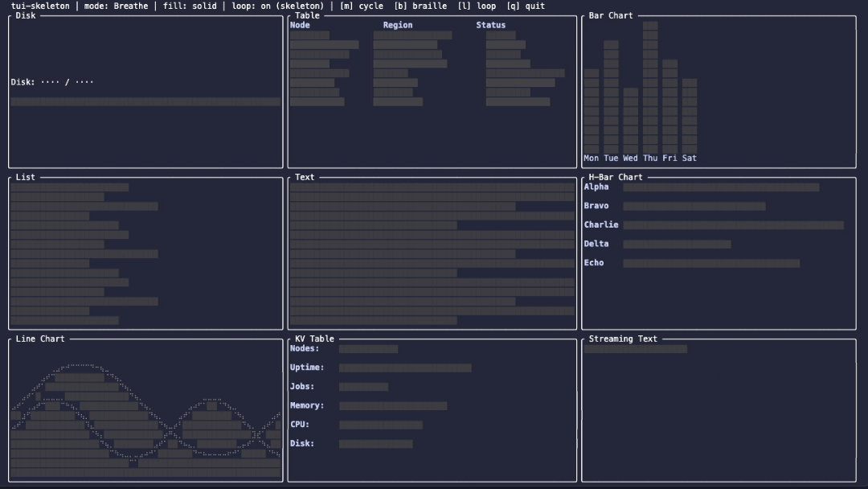Screen dimensions: 868x489
Task: Select the Disk panel title
Action: pos(26,15)
